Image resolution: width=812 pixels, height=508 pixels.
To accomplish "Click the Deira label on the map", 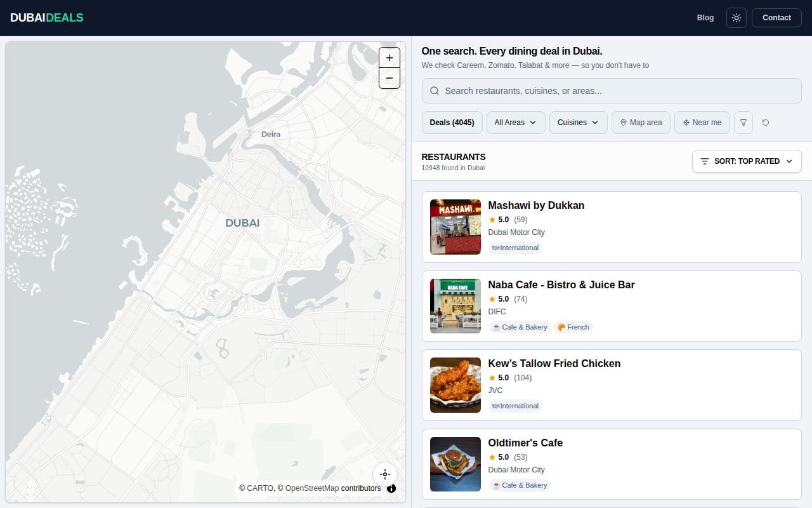I will (x=271, y=134).
